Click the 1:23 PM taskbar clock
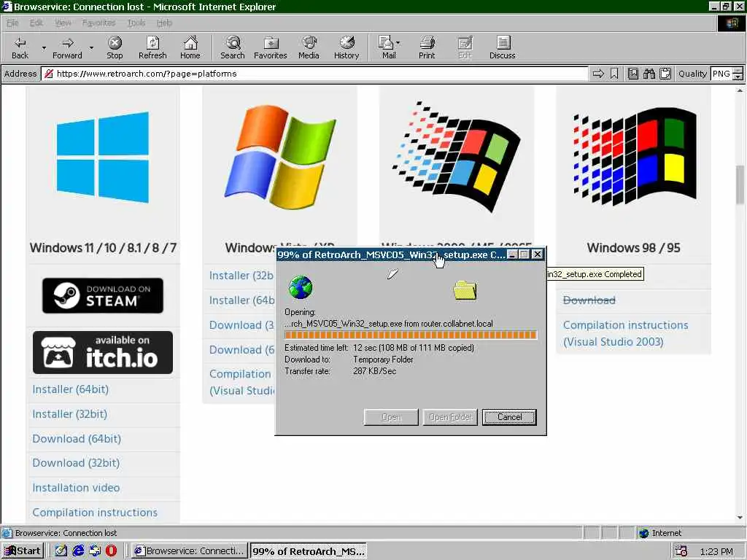The height and width of the screenshot is (560, 747). pyautogui.click(x=716, y=551)
